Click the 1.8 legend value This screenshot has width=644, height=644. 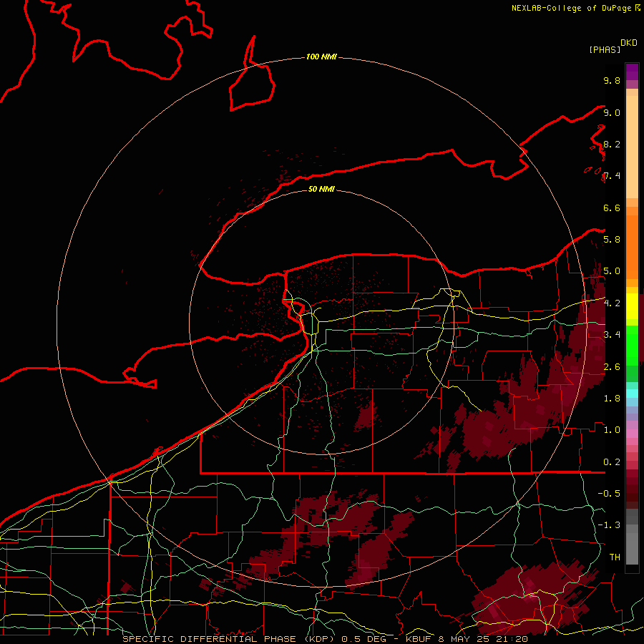pyautogui.click(x=612, y=398)
